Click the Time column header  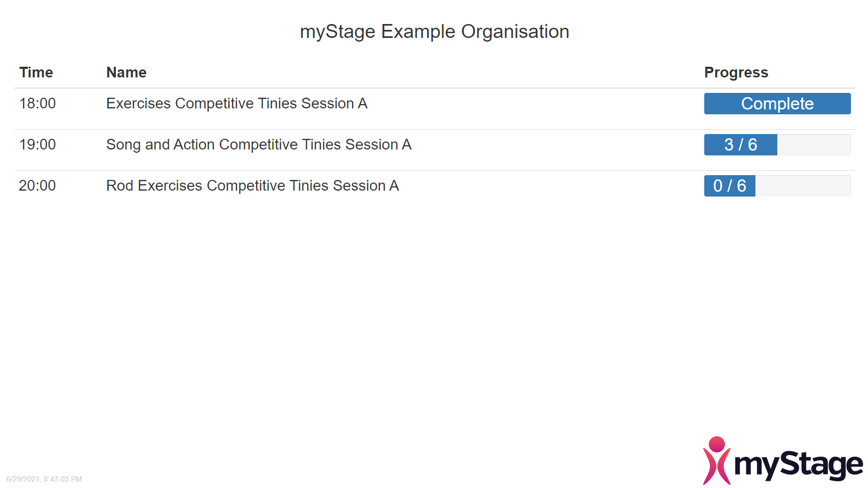(36, 73)
